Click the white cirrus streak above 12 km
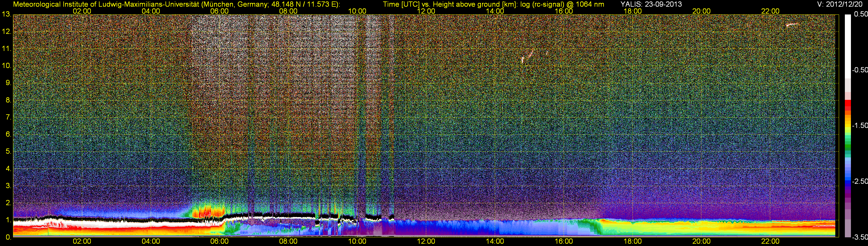 pyautogui.click(x=792, y=25)
